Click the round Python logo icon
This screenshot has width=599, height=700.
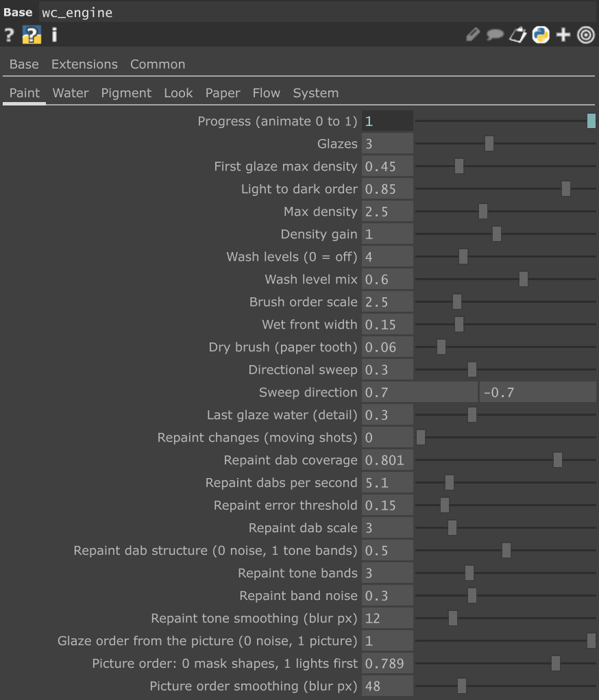(541, 35)
